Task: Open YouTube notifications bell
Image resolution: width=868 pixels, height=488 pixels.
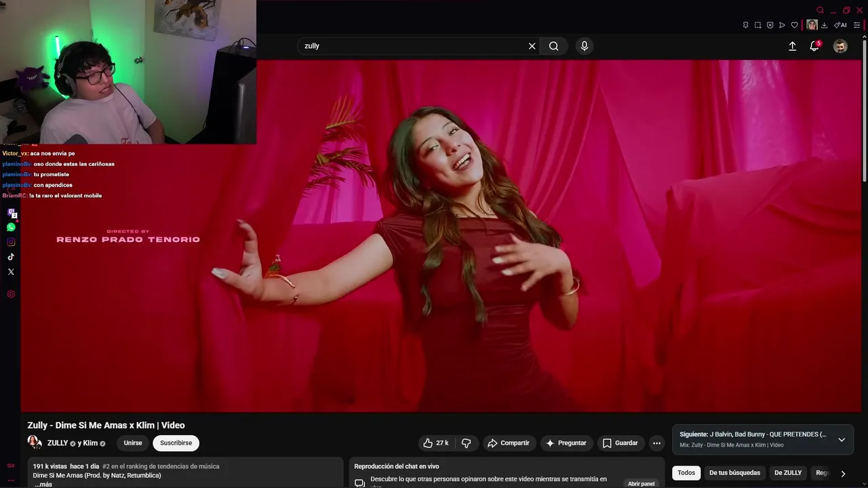Action: [814, 46]
